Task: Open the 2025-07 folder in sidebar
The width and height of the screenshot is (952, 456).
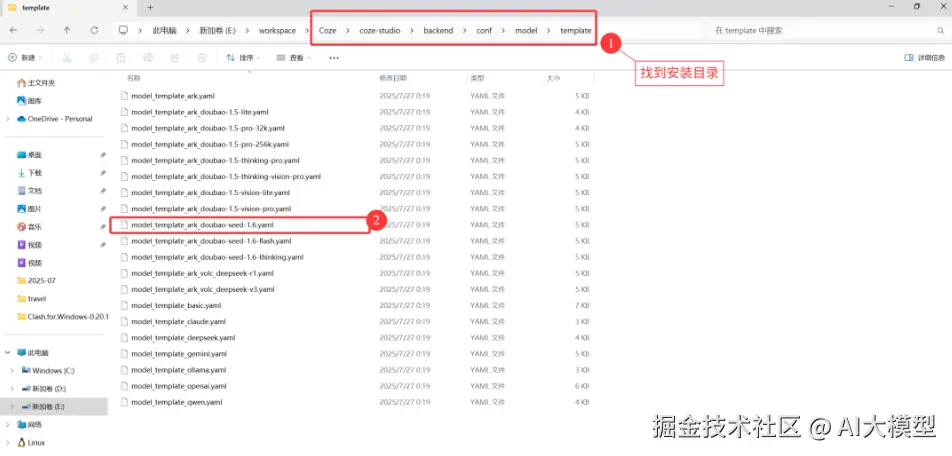Action: 36,281
